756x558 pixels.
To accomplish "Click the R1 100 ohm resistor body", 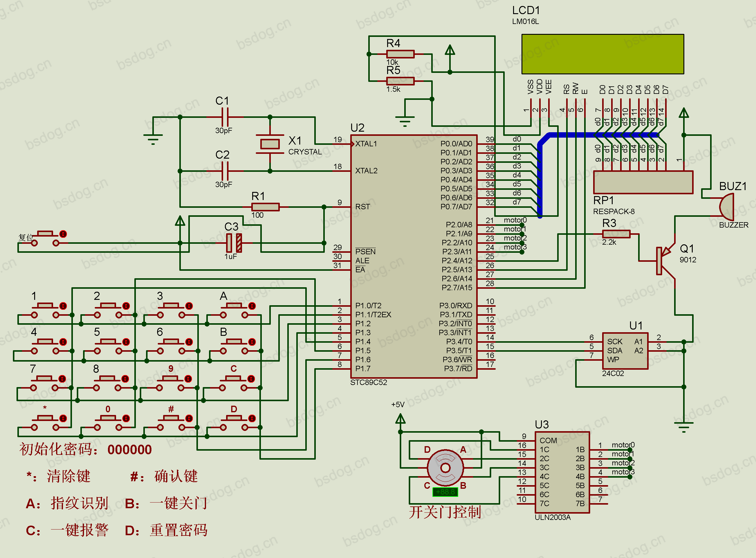I will coord(265,207).
